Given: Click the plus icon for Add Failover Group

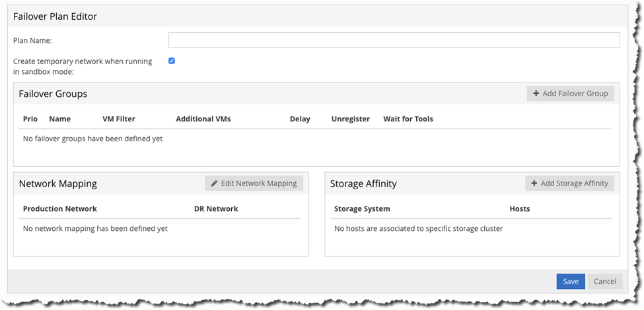Looking at the screenshot, I should click(x=536, y=94).
